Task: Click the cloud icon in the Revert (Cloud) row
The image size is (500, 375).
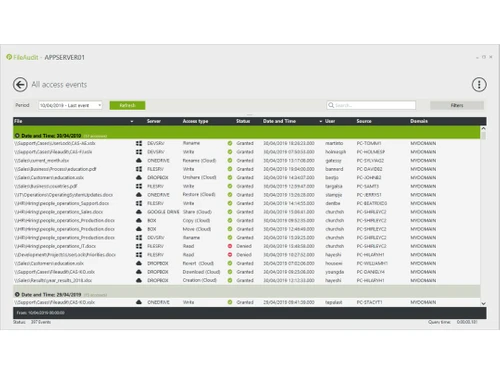Action: [x=139, y=263]
